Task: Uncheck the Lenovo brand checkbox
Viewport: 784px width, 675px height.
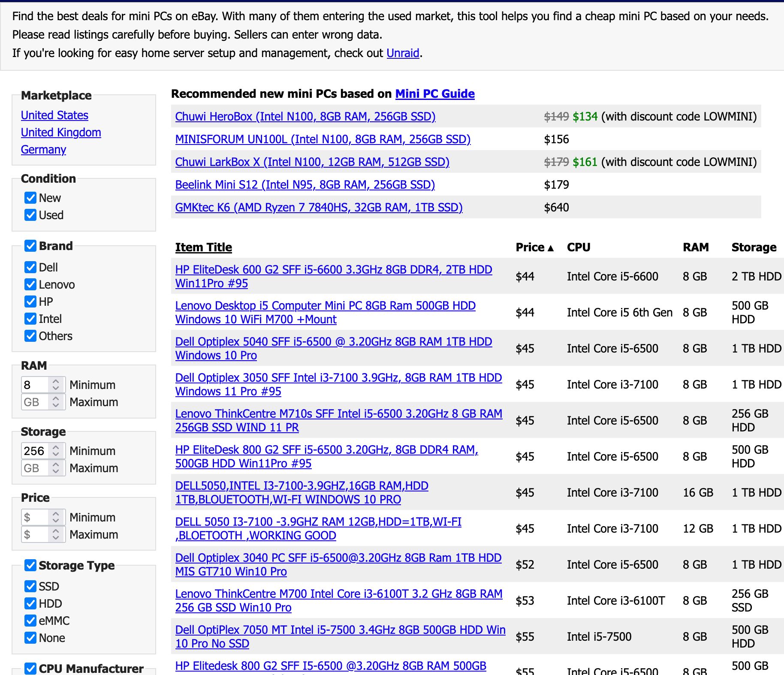Action: click(30, 284)
